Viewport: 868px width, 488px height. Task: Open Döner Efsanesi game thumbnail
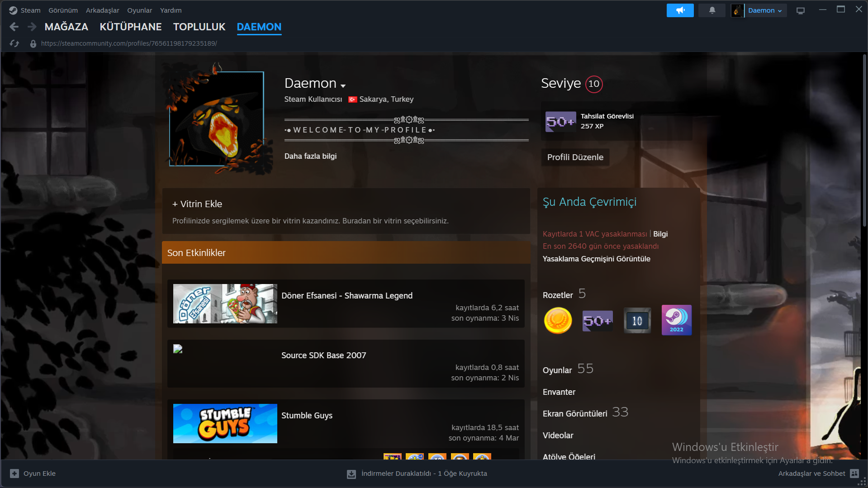tap(225, 303)
